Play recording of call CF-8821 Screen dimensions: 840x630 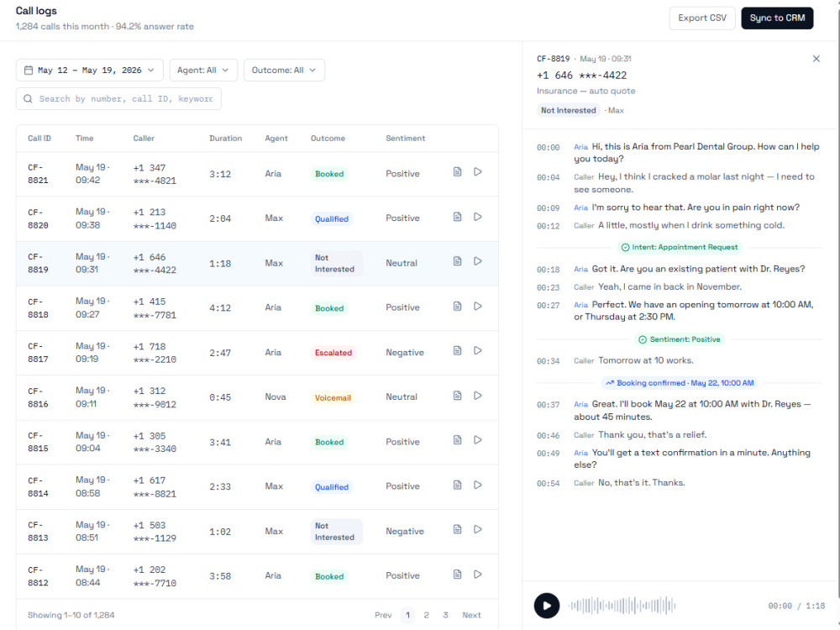point(478,172)
